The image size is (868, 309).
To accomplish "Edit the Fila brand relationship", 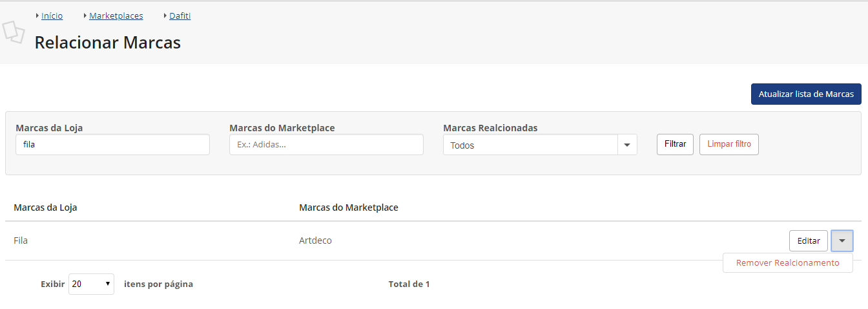I will pyautogui.click(x=809, y=240).
